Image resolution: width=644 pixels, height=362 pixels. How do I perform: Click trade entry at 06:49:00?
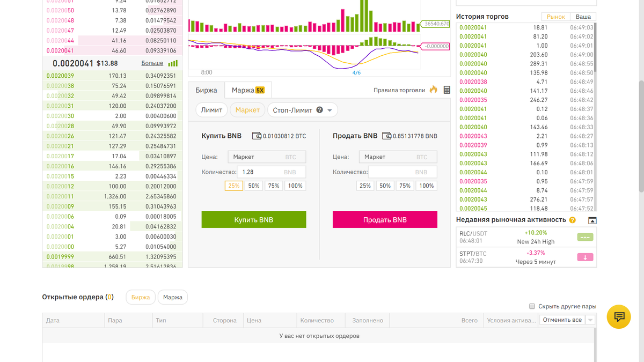[x=526, y=55]
